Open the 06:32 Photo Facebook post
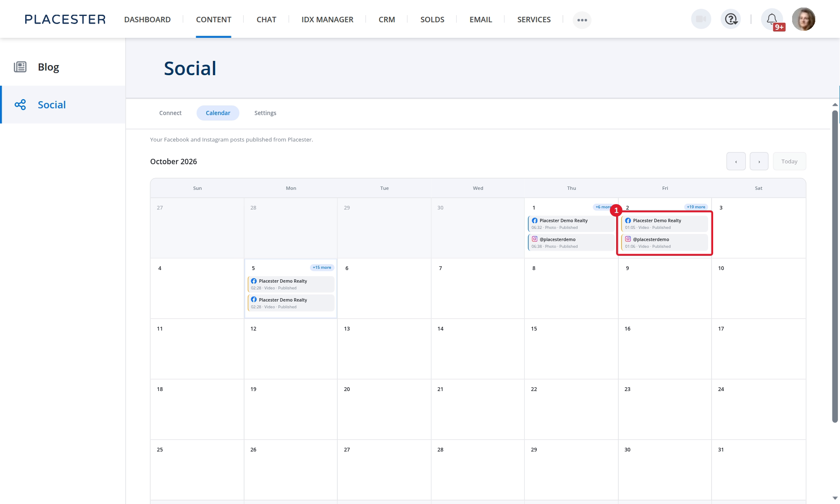The image size is (840, 504). pos(571,224)
